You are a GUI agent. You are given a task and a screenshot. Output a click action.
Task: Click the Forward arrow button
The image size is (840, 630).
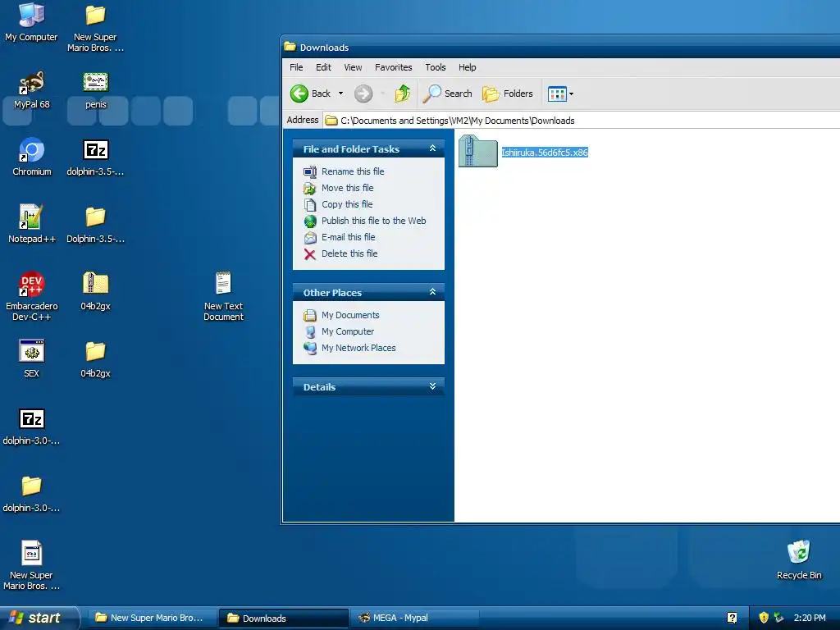pyautogui.click(x=363, y=94)
